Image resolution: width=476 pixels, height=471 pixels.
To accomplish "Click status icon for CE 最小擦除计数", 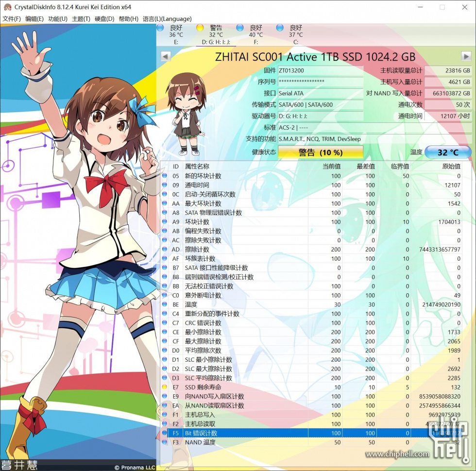I will click(165, 331).
